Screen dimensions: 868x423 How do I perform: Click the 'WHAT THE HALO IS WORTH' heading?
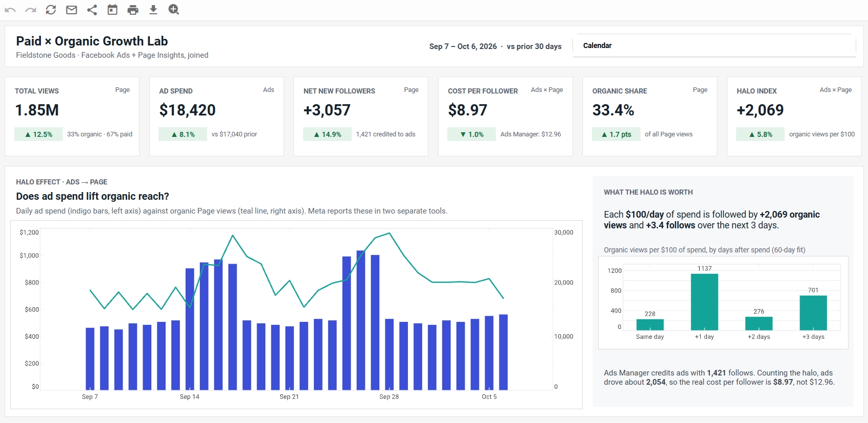click(x=648, y=192)
